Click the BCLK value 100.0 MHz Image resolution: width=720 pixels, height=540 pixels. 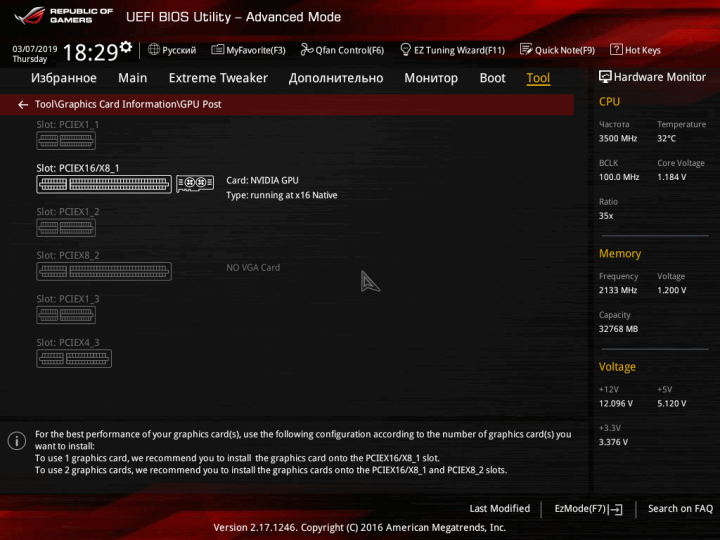point(619,177)
